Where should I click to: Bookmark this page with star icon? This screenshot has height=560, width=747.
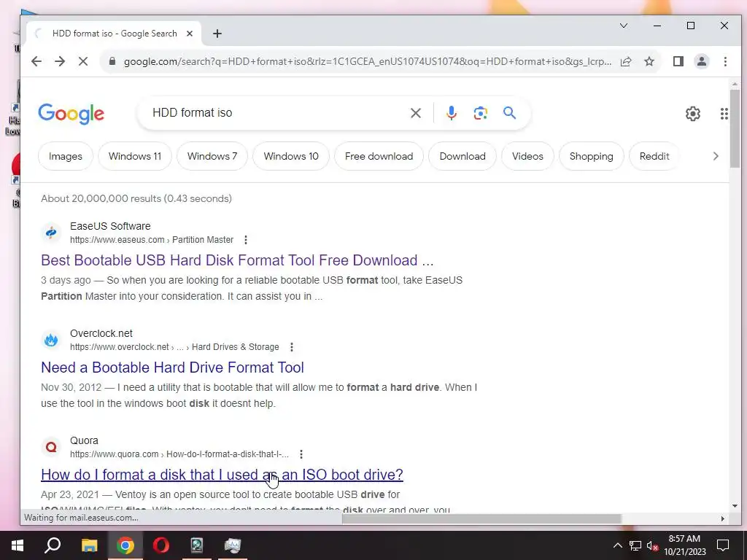coord(649,61)
